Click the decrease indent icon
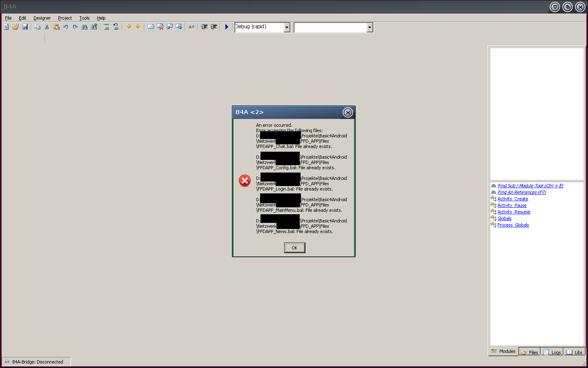Screen dimensions: 588x368 (x=204, y=27)
